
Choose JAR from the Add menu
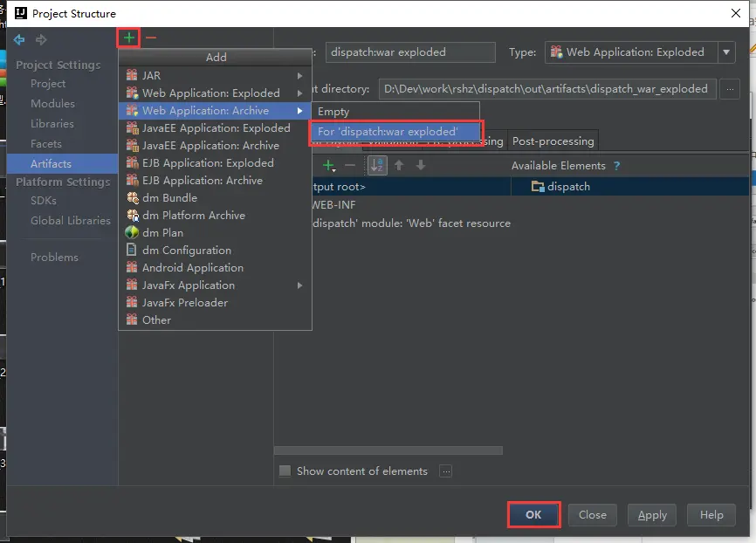pyautogui.click(x=215, y=75)
